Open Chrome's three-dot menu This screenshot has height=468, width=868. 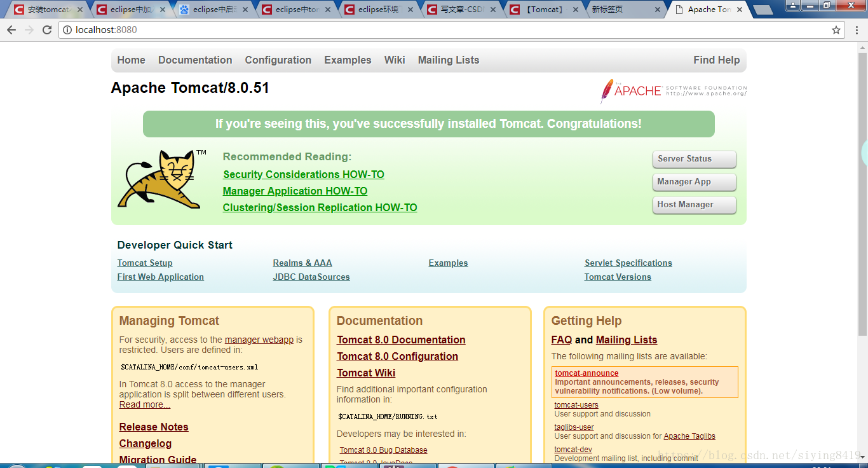coord(857,30)
